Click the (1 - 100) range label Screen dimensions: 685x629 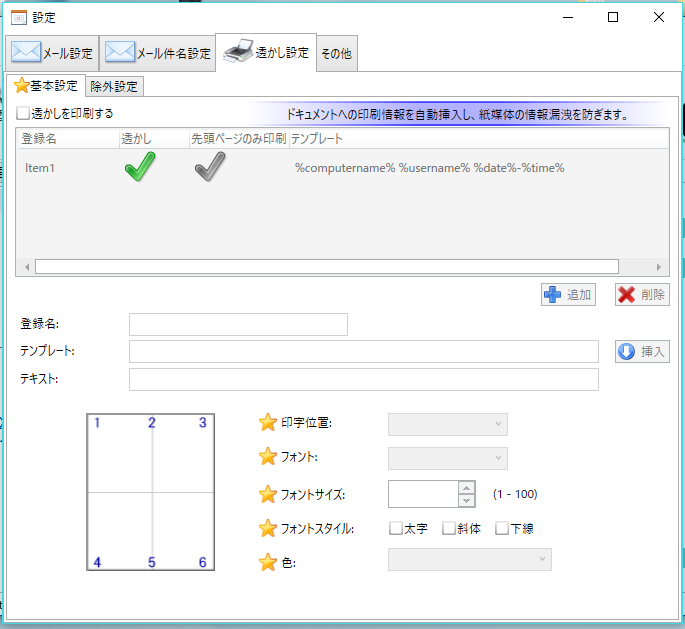click(x=515, y=494)
